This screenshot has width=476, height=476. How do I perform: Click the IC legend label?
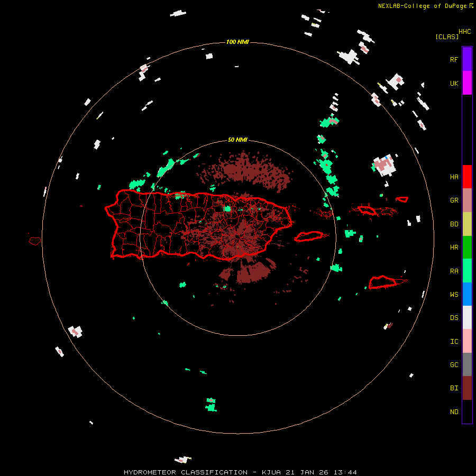click(454, 342)
